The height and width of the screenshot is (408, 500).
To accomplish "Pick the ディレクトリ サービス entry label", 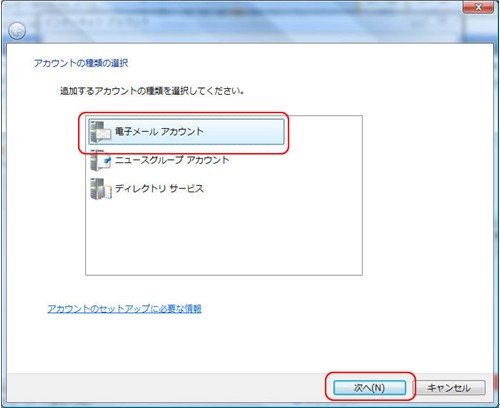I will (159, 189).
